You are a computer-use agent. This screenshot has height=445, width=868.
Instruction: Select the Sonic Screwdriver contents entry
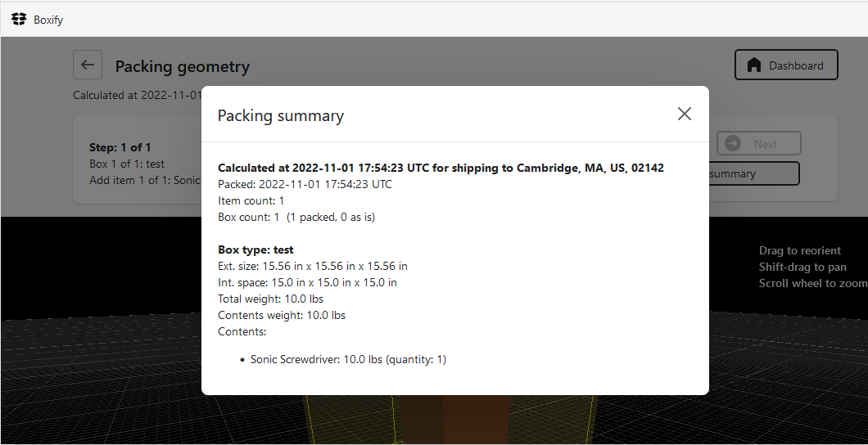pyautogui.click(x=348, y=359)
